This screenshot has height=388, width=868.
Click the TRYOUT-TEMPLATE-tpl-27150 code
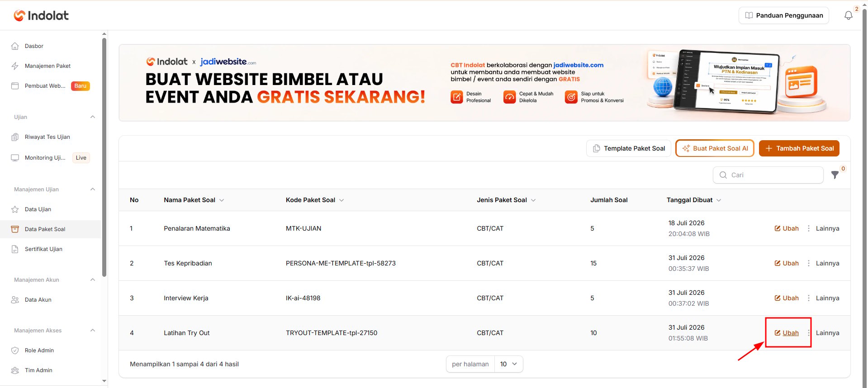[332, 333]
